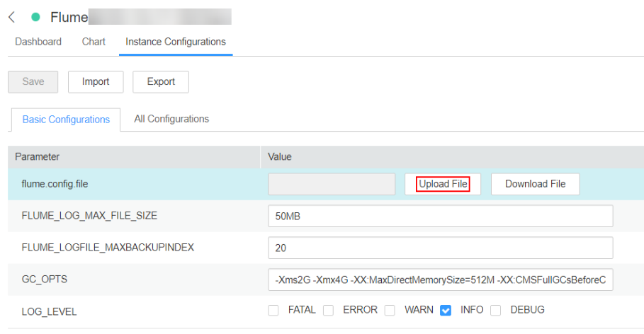The width and height of the screenshot is (644, 334).
Task: Click the Export button
Action: click(161, 81)
